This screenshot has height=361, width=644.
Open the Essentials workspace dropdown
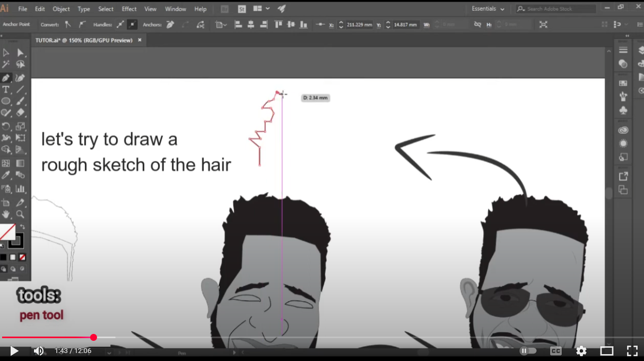[x=486, y=9]
